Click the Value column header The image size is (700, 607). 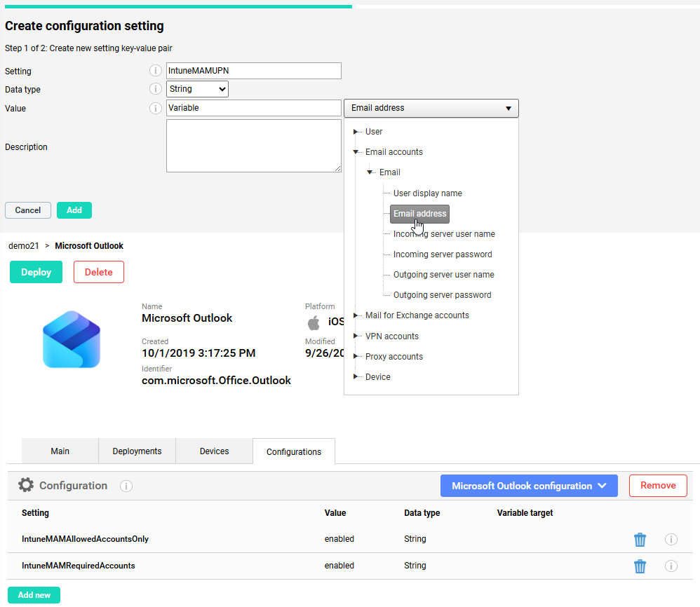[x=335, y=513]
